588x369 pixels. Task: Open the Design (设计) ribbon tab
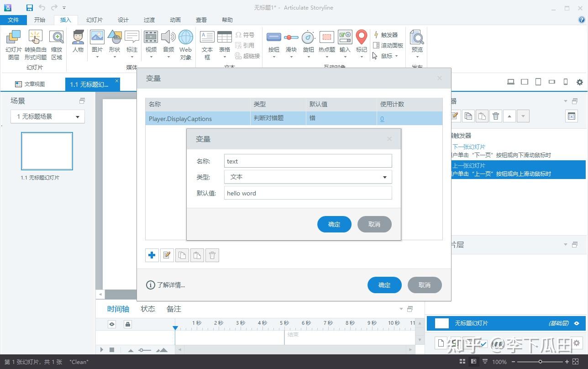point(123,20)
